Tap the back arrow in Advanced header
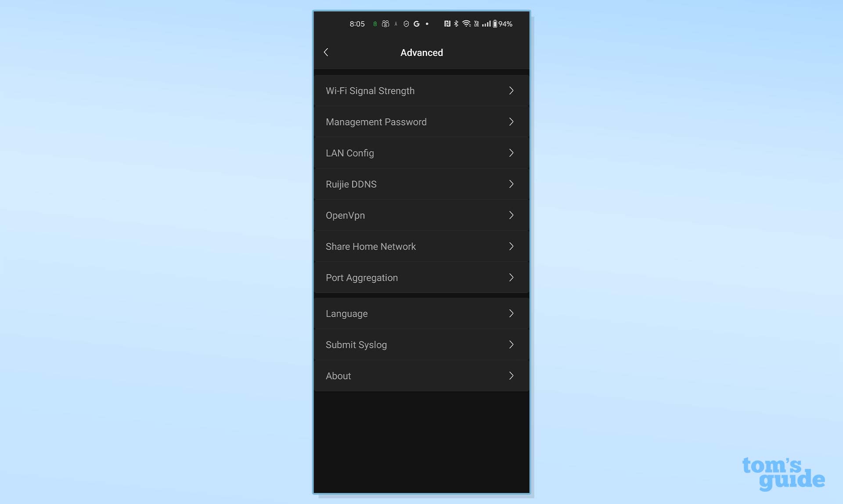 click(326, 52)
